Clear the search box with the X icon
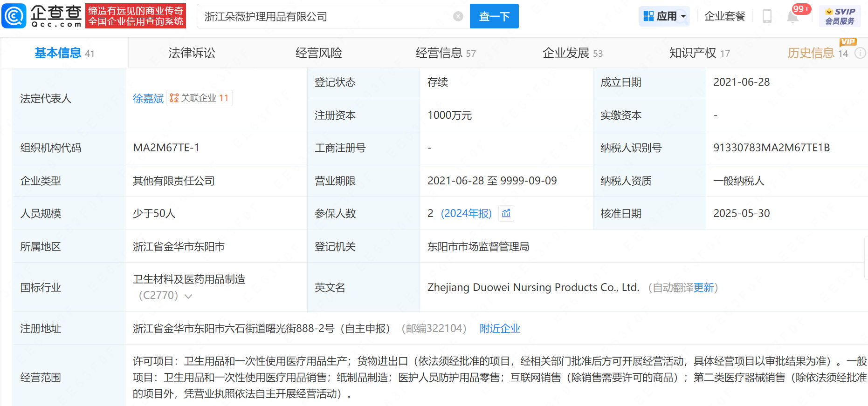Viewport: 868px width, 406px height. pyautogui.click(x=458, y=16)
